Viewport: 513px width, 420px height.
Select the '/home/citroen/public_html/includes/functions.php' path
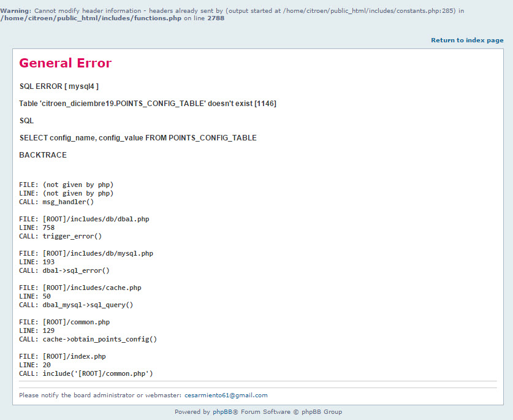(91, 18)
